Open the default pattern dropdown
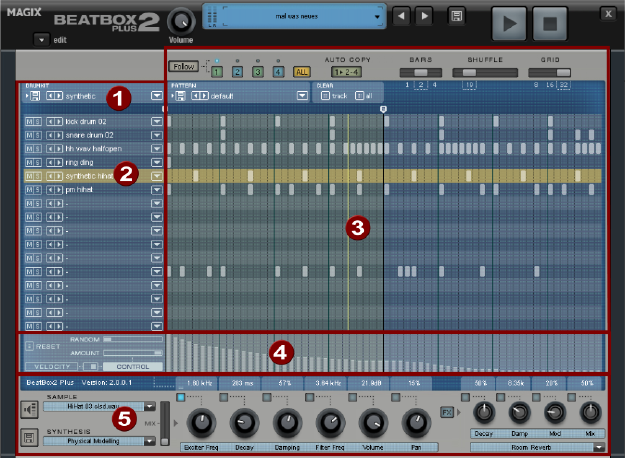Image resolution: width=625 pixels, height=458 pixels. 303,96
